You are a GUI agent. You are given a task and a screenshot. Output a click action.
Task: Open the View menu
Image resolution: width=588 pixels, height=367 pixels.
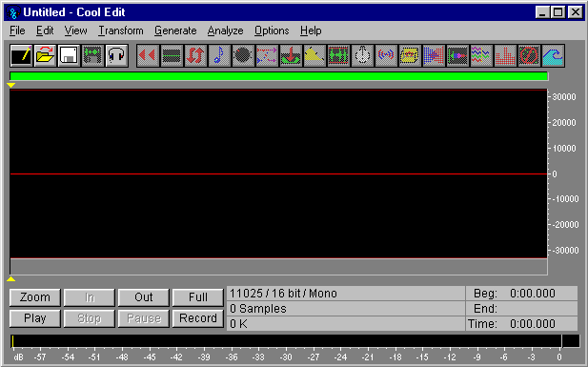tap(75, 31)
